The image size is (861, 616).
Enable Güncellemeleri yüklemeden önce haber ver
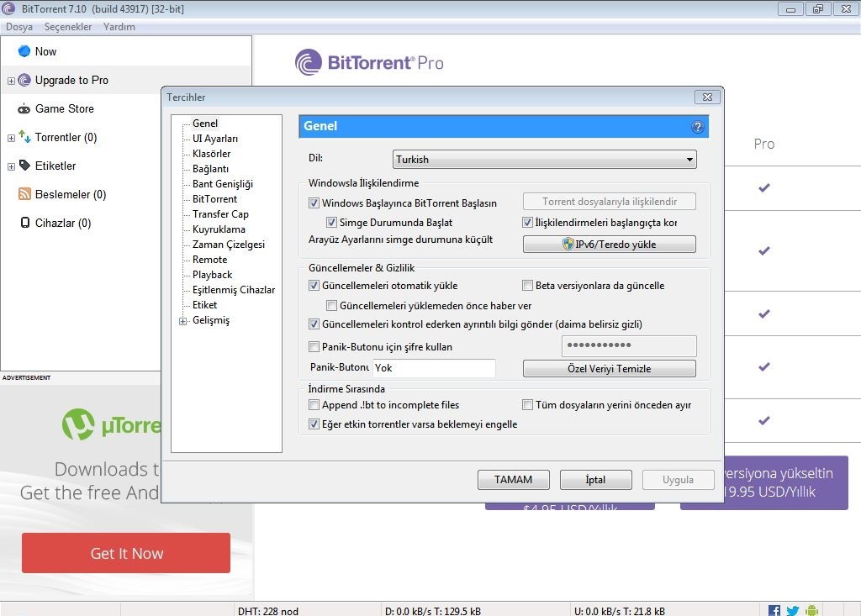[331, 305]
